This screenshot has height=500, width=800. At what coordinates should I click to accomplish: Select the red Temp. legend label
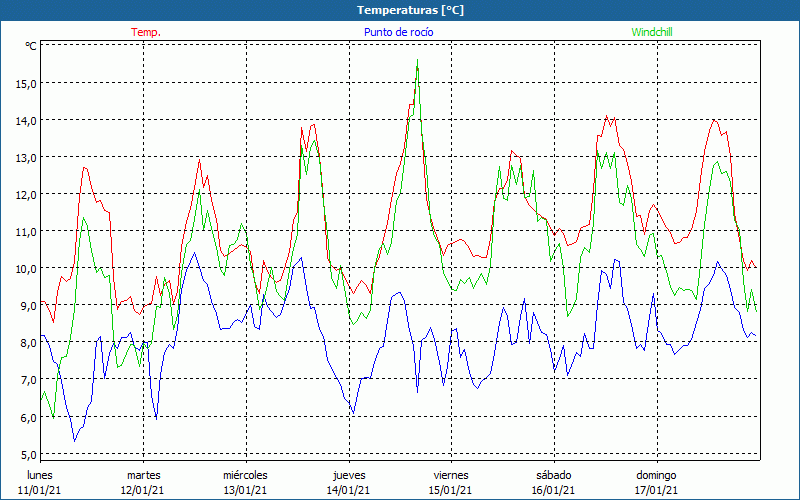(146, 32)
